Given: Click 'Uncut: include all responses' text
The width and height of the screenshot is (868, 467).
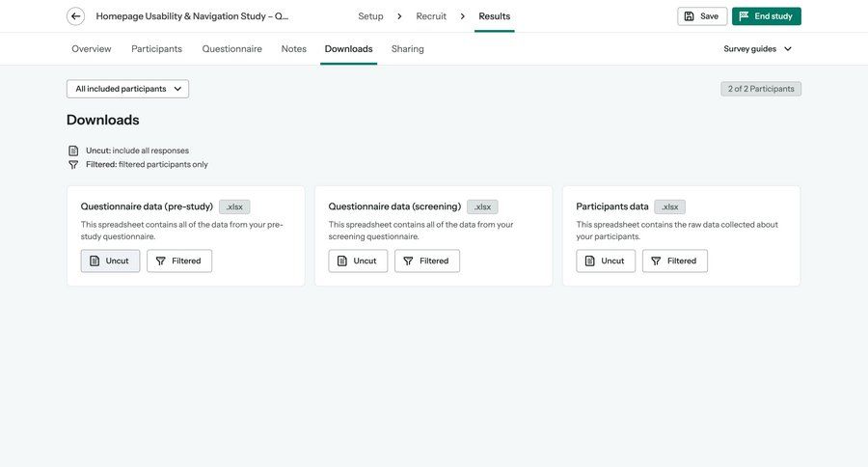Looking at the screenshot, I should pyautogui.click(x=137, y=151).
